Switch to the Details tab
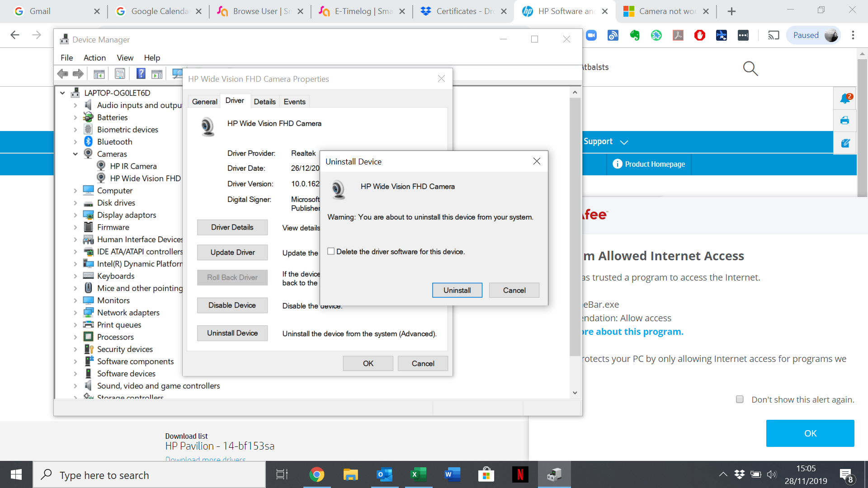 tap(264, 102)
